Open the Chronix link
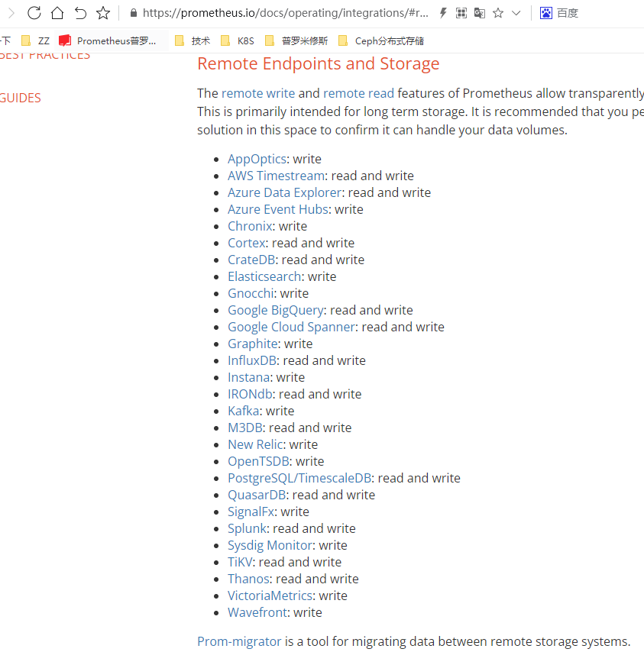The height and width of the screenshot is (652, 644). click(250, 226)
